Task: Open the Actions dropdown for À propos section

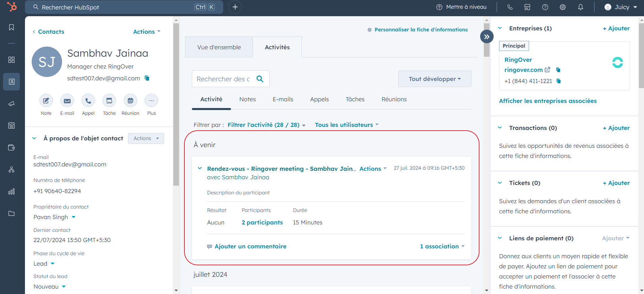Action: tap(146, 138)
